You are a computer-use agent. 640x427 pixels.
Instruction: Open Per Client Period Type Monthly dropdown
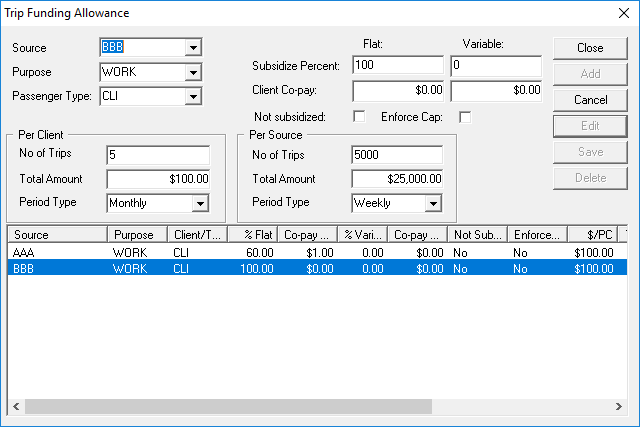pyautogui.click(x=200, y=203)
